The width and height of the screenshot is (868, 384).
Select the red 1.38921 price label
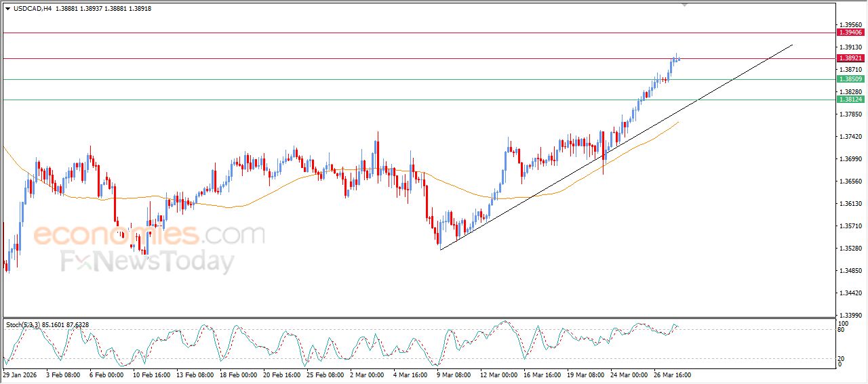coord(850,58)
